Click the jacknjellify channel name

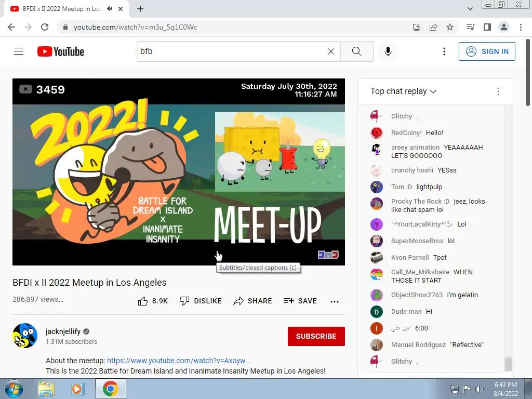(63, 331)
